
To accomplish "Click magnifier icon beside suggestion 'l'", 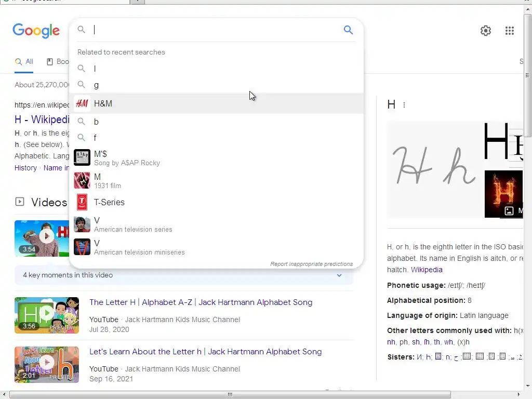I will 82,69.
